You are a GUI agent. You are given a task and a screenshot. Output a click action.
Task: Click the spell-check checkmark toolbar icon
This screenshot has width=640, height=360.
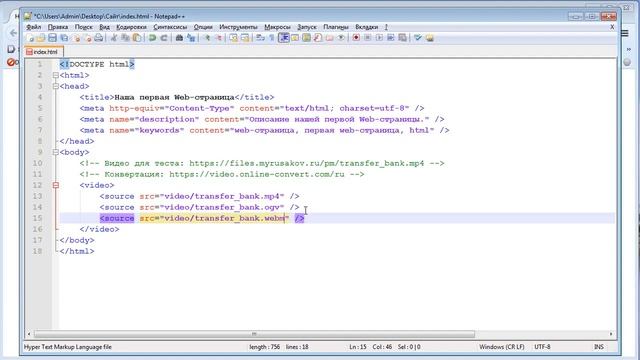(x=418, y=38)
